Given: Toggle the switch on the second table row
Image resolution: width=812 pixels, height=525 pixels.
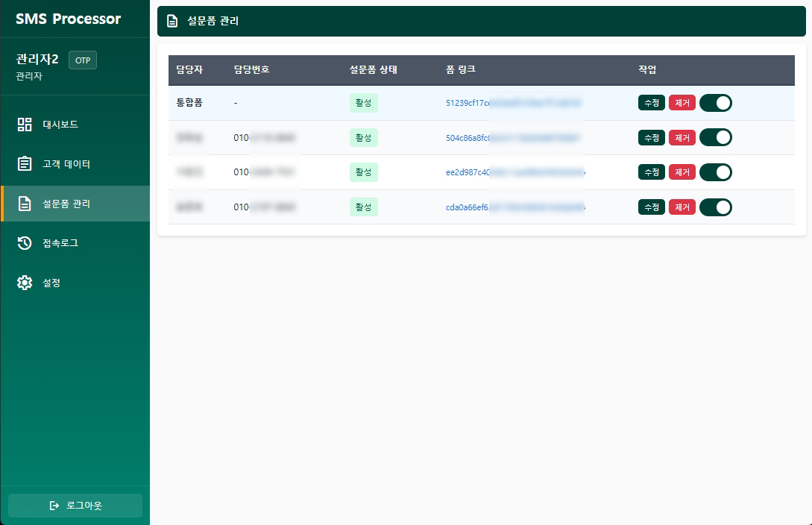Looking at the screenshot, I should pos(715,137).
